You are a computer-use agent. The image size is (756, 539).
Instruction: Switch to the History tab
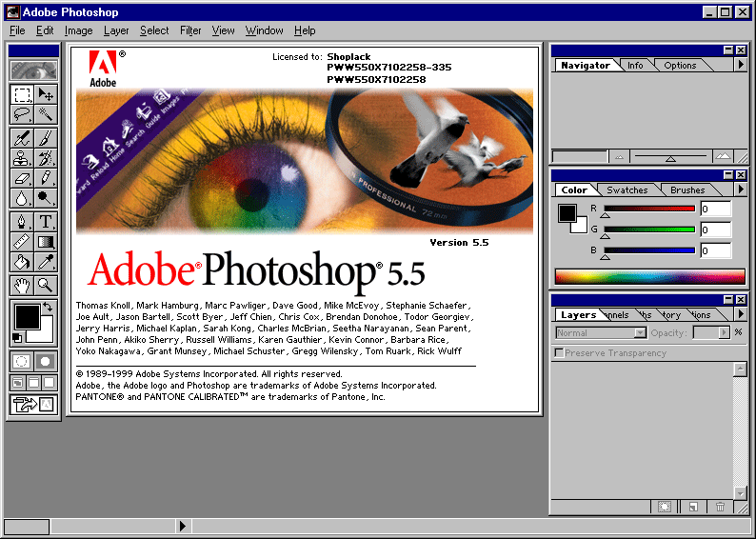pos(671,315)
